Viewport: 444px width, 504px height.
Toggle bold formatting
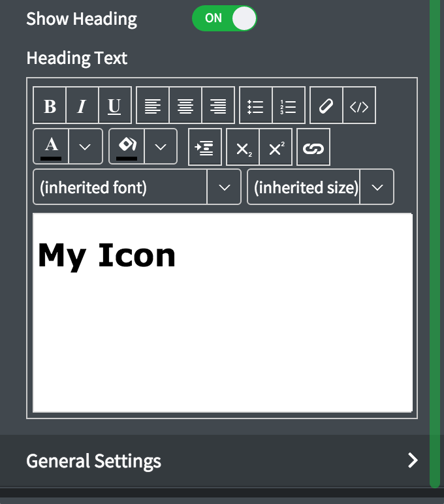click(50, 106)
